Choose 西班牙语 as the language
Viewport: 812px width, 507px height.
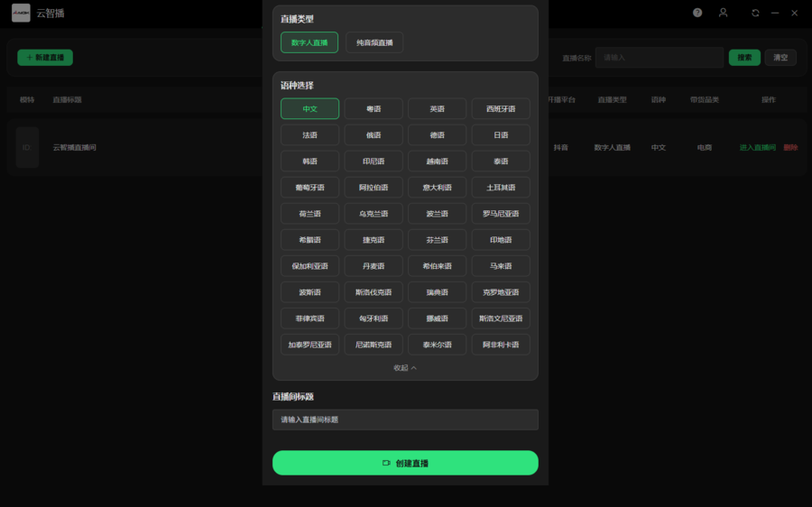pos(501,109)
